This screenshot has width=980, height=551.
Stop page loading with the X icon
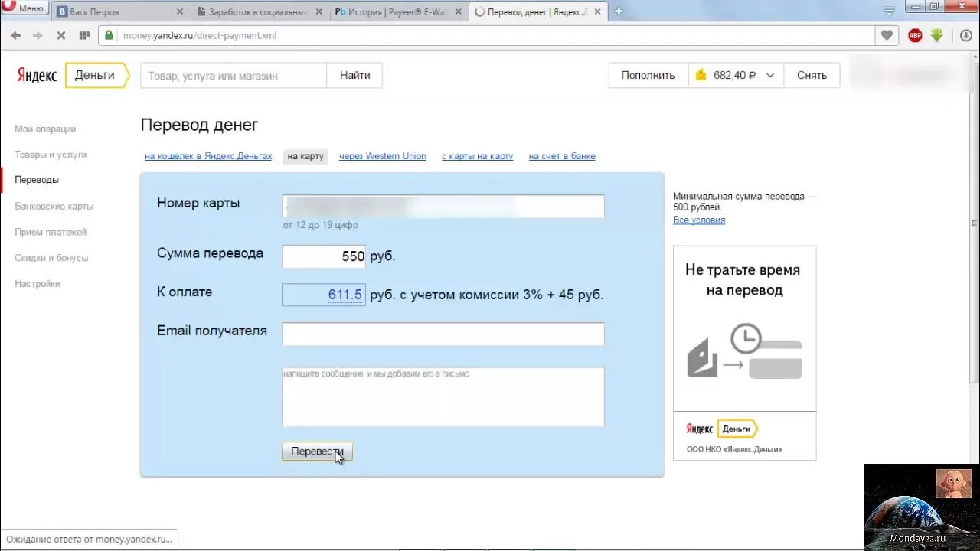tap(60, 35)
